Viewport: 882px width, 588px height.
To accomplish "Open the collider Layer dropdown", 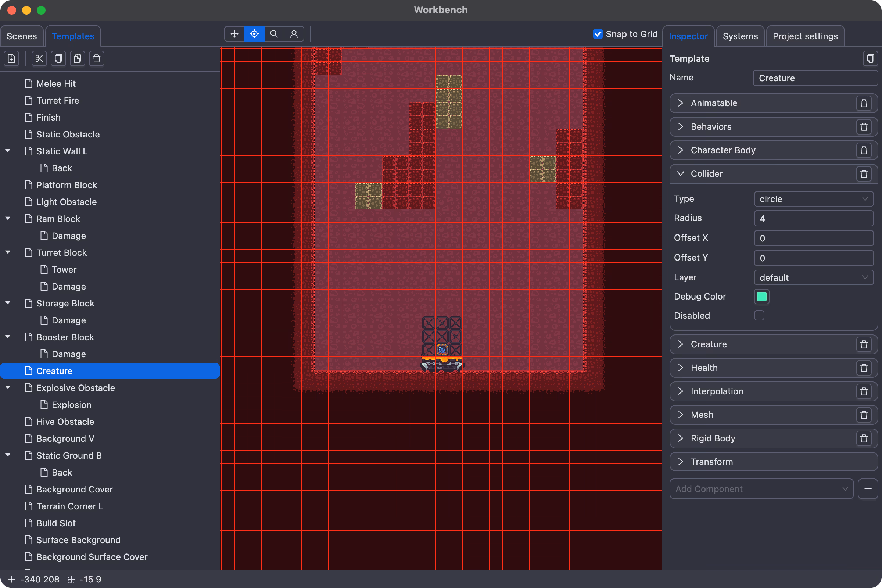I will click(813, 277).
